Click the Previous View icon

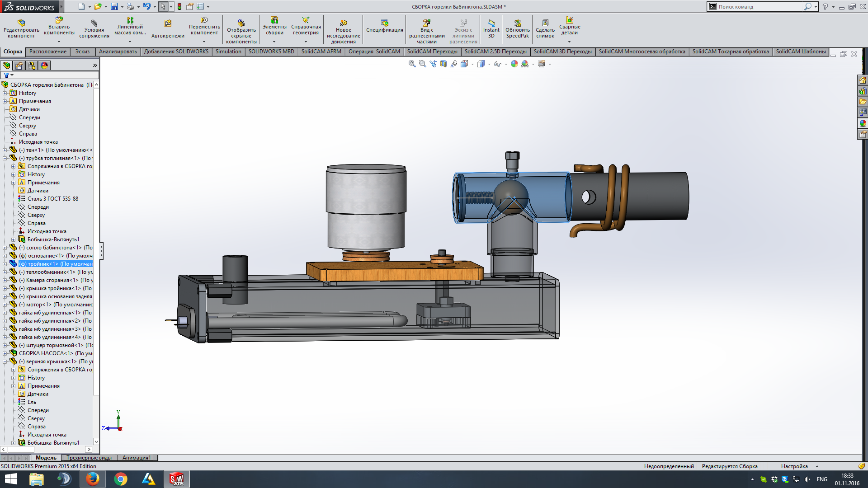(433, 64)
